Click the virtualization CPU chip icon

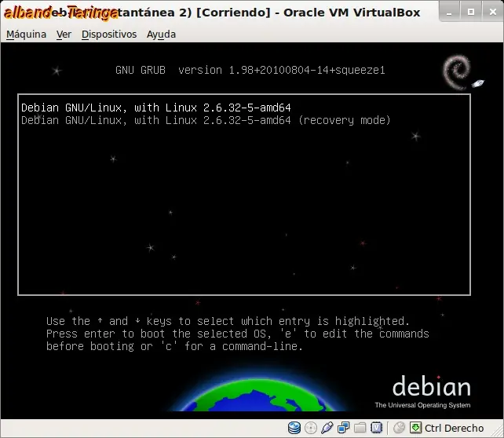(376, 428)
